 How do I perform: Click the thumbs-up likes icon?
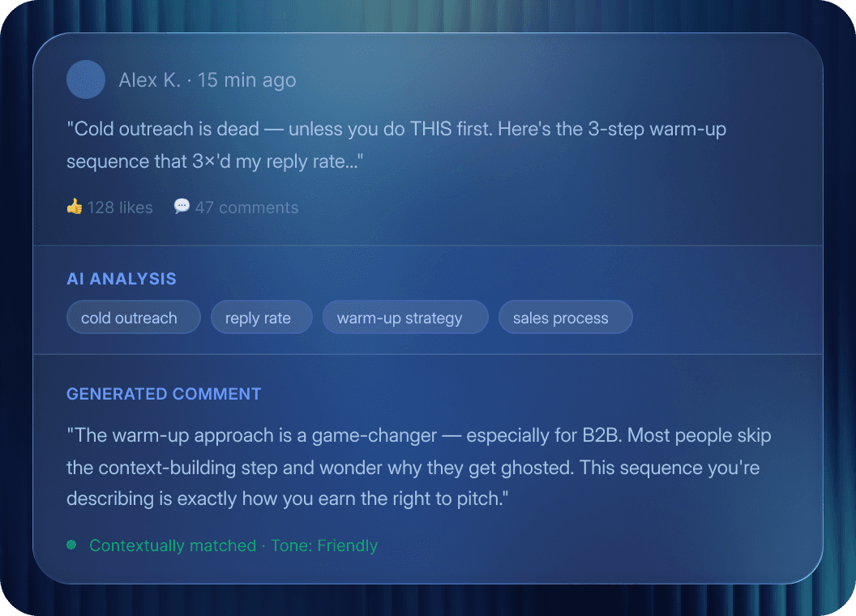click(75, 207)
